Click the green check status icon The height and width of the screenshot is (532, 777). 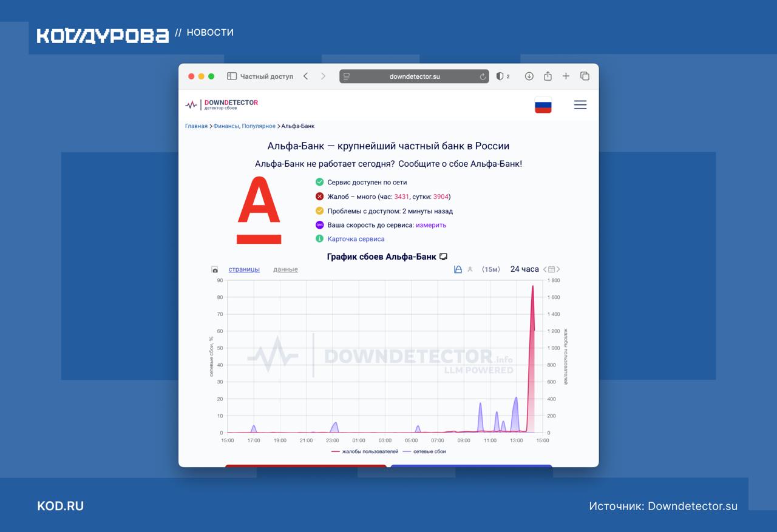[320, 182]
